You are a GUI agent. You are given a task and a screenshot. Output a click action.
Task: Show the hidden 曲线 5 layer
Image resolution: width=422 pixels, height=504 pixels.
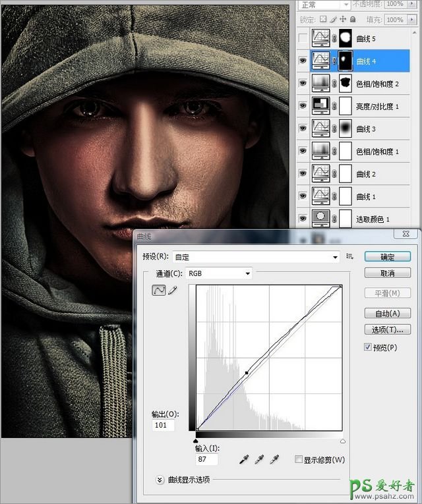coord(303,39)
